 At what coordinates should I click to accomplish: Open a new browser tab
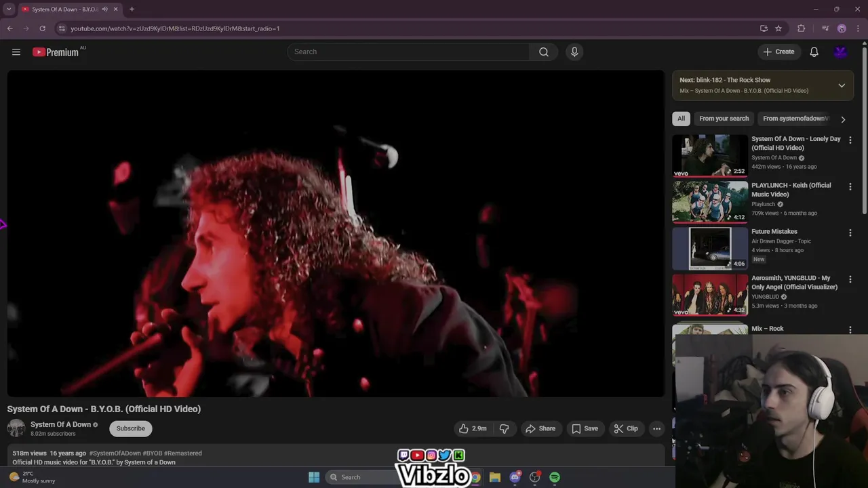pyautogui.click(x=132, y=9)
